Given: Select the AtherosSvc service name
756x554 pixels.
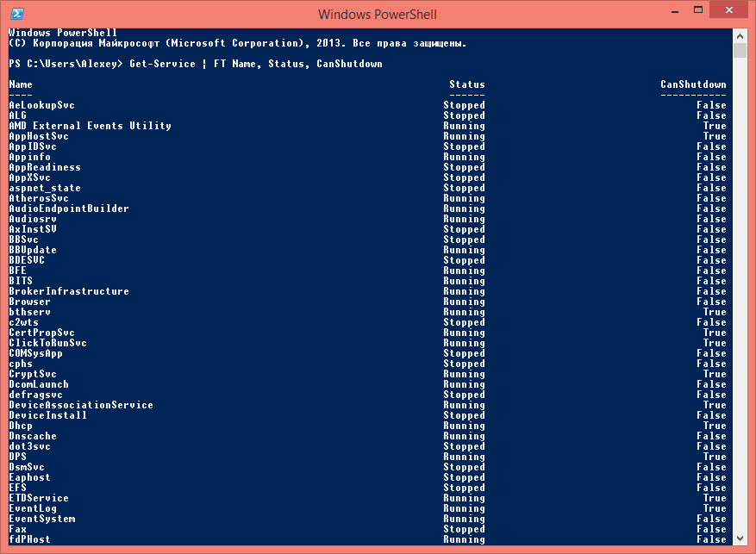Looking at the screenshot, I should 39,198.
